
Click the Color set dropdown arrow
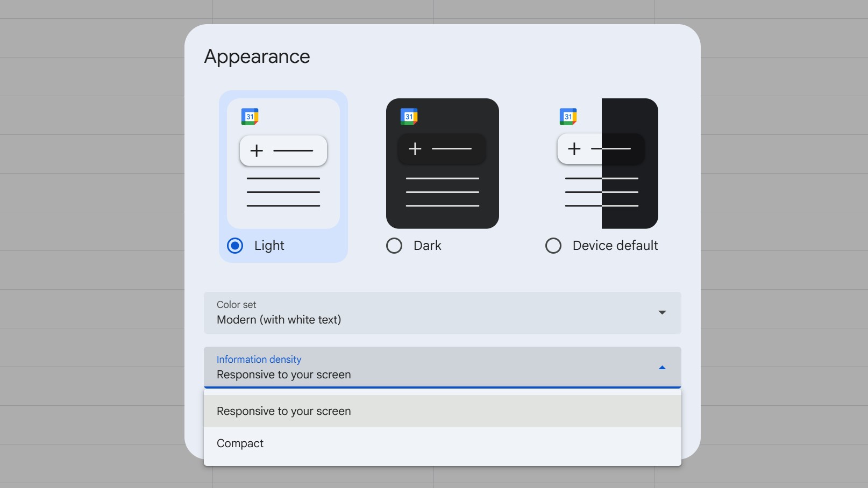point(662,313)
